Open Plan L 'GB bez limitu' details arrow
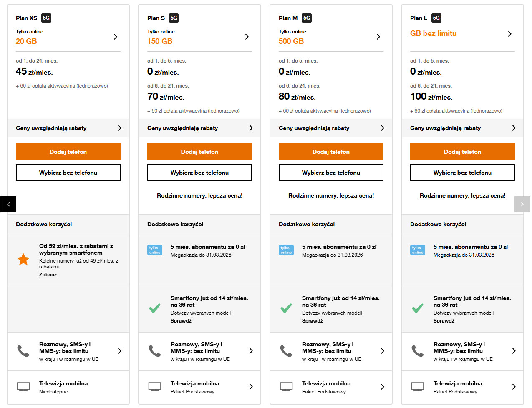The height and width of the screenshot is (408, 532). (509, 34)
